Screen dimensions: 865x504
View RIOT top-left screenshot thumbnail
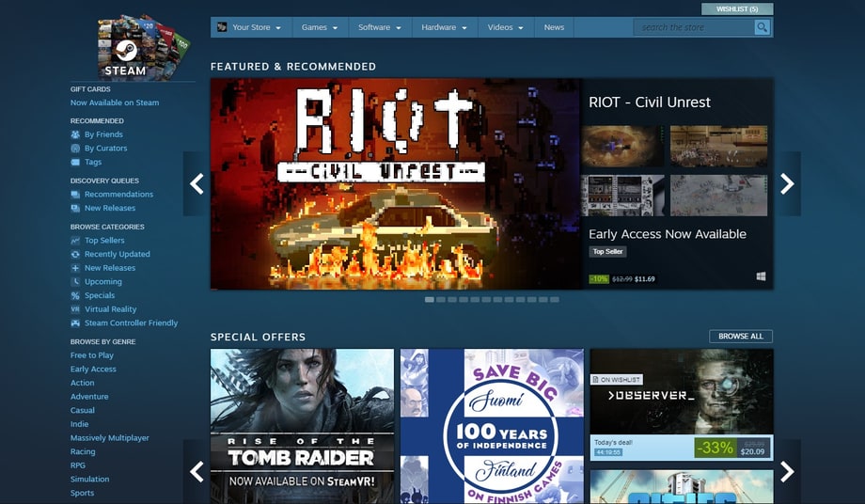(622, 146)
